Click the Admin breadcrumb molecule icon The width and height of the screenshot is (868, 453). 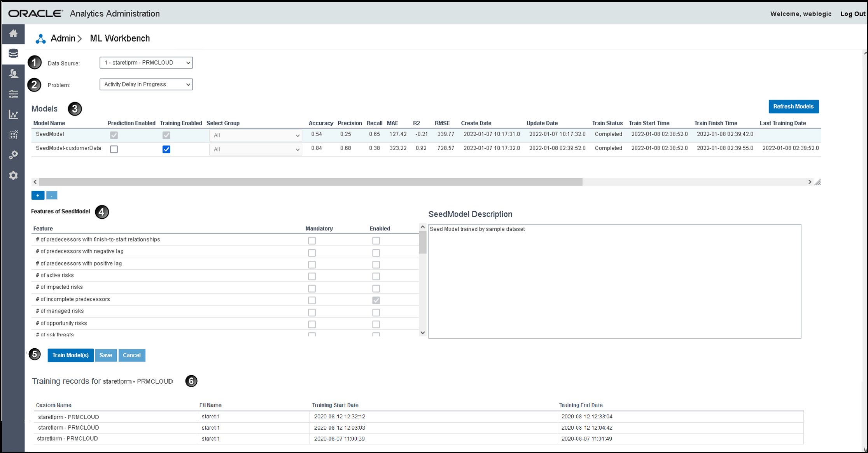click(40, 39)
